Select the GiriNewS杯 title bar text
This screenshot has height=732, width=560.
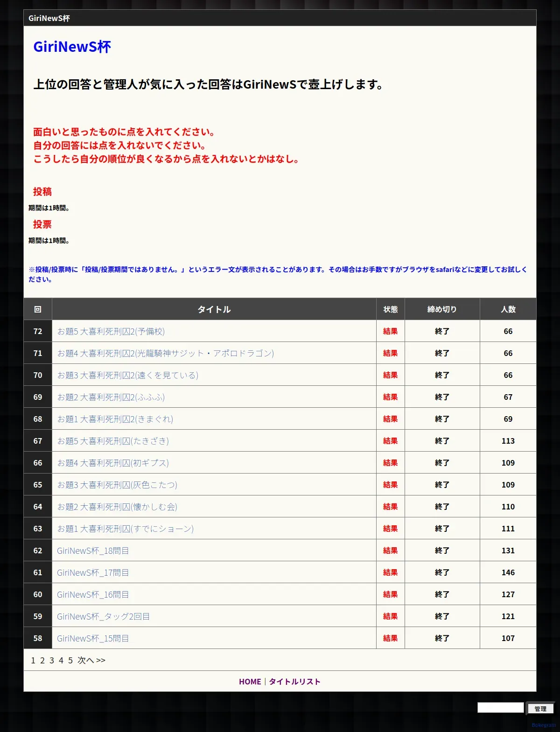(49, 18)
